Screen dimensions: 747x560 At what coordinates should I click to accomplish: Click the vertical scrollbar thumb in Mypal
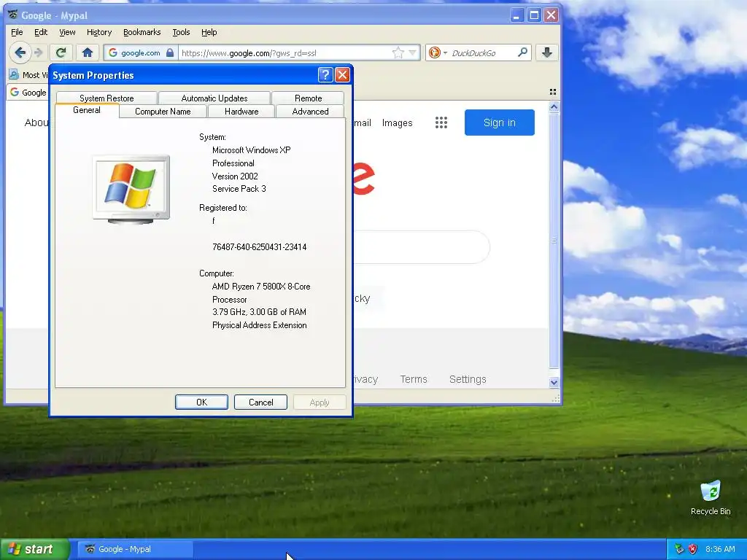point(554,241)
